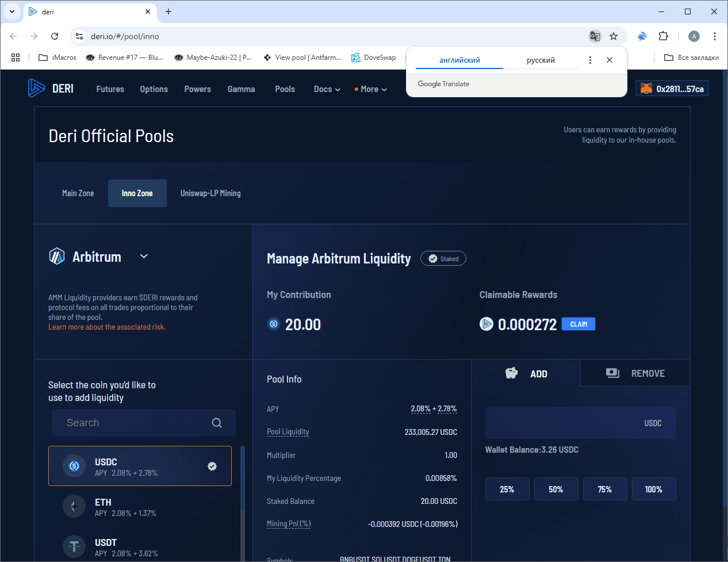Open the Gamma page
Viewport: 728px width, 562px height.
pyautogui.click(x=242, y=89)
